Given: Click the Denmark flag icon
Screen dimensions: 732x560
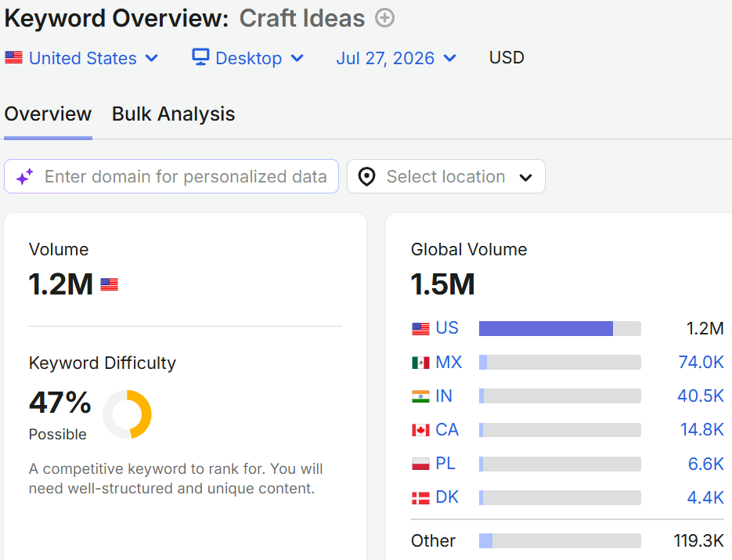Looking at the screenshot, I should pos(420,498).
